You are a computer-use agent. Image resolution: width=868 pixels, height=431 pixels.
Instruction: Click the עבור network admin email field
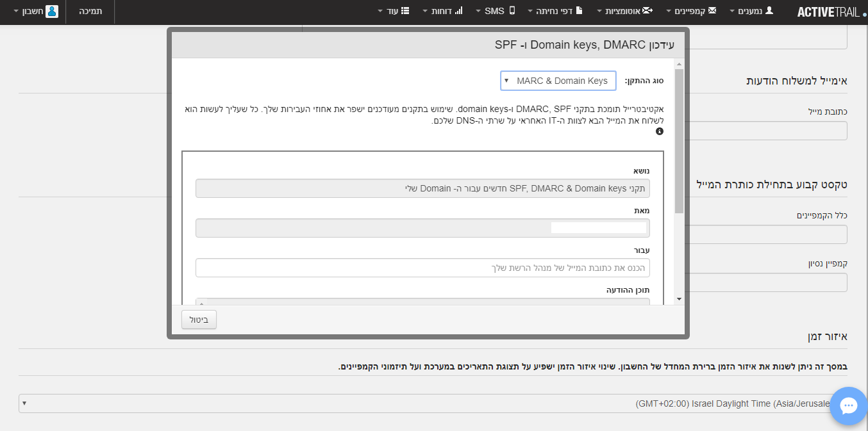(x=422, y=268)
